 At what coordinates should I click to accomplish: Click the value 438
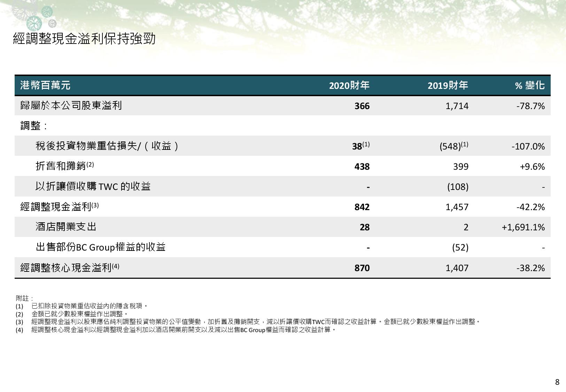(362, 167)
